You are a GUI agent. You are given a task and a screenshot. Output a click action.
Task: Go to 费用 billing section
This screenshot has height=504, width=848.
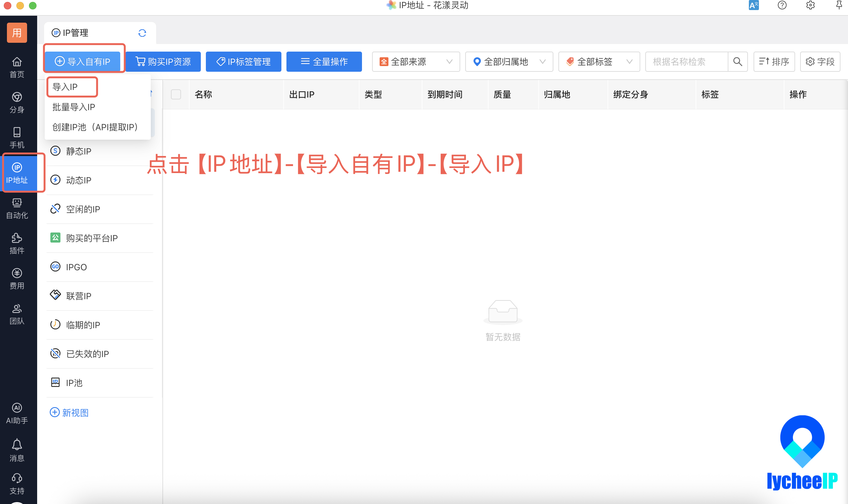17,279
